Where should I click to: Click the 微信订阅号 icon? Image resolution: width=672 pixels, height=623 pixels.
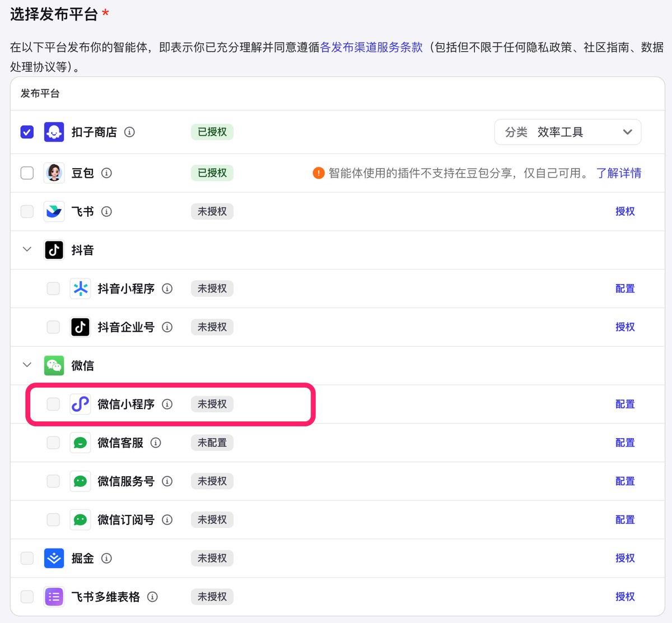click(80, 520)
